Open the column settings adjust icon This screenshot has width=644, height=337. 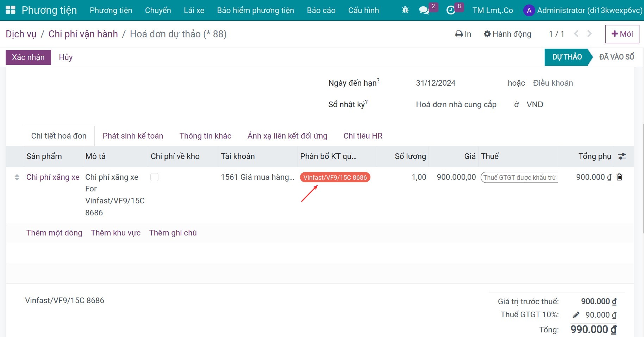[x=622, y=156]
